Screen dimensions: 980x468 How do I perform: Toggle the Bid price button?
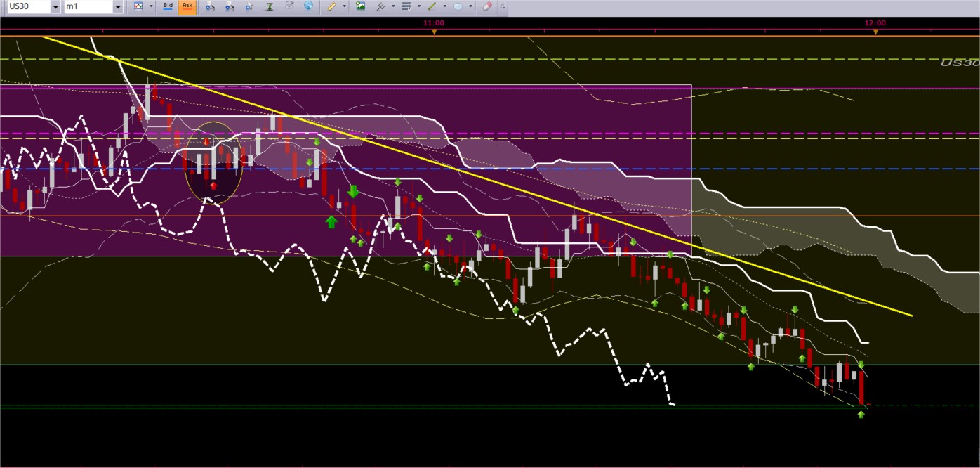168,6
